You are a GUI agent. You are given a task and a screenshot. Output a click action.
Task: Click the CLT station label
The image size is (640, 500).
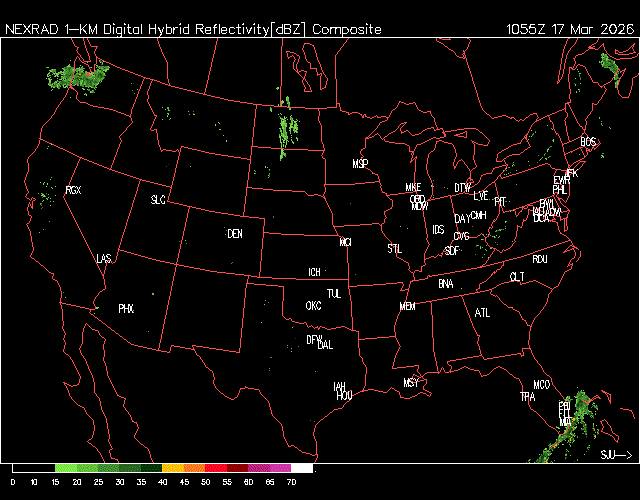pyautogui.click(x=517, y=276)
